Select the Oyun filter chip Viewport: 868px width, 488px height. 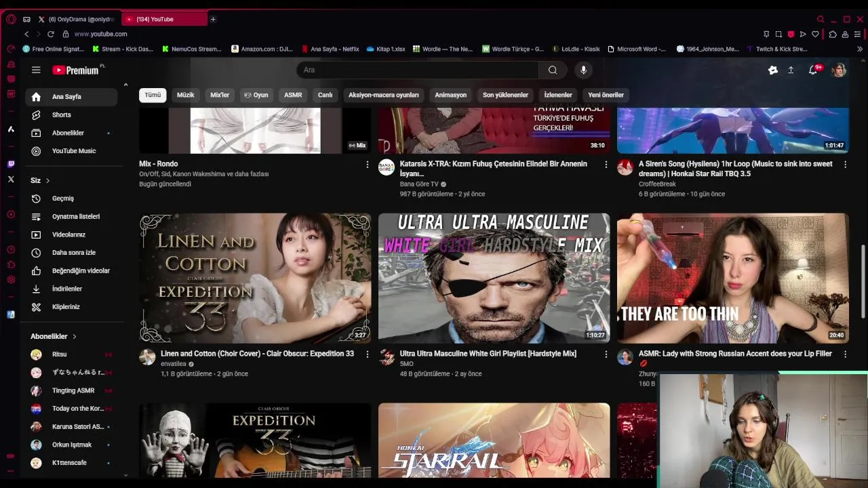pos(256,95)
